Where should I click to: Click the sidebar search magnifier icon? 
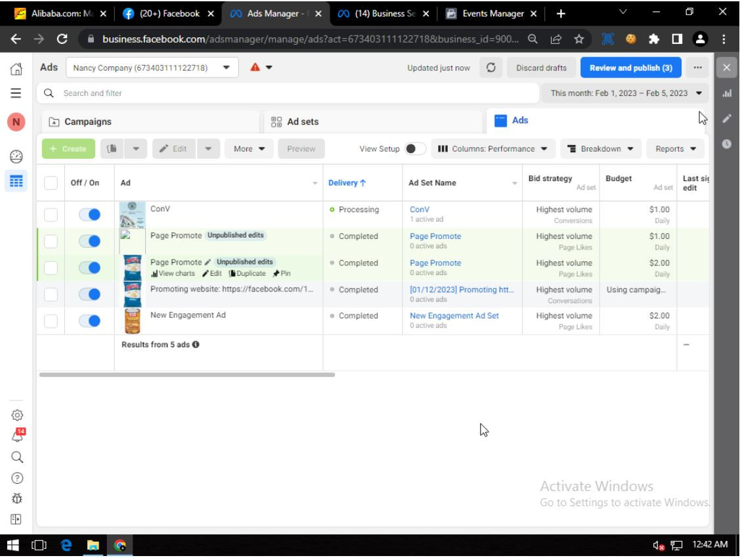pyautogui.click(x=17, y=458)
